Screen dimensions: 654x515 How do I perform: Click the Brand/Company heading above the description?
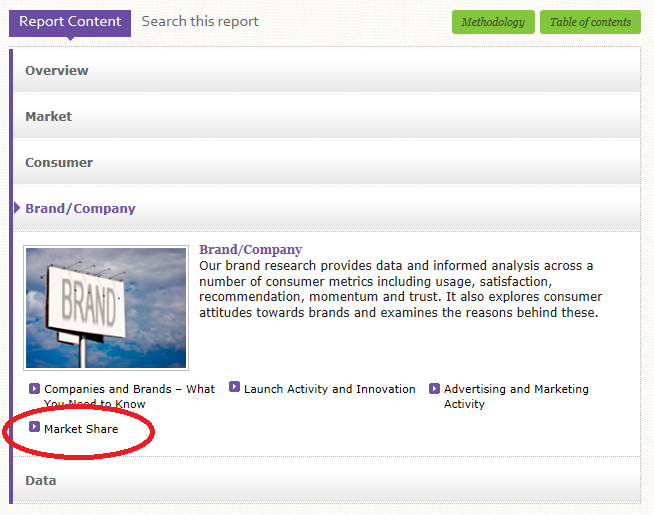tap(250, 249)
